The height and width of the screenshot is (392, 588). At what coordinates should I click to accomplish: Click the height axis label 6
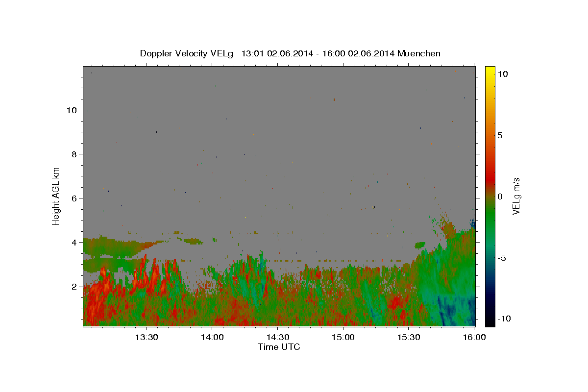click(x=73, y=198)
